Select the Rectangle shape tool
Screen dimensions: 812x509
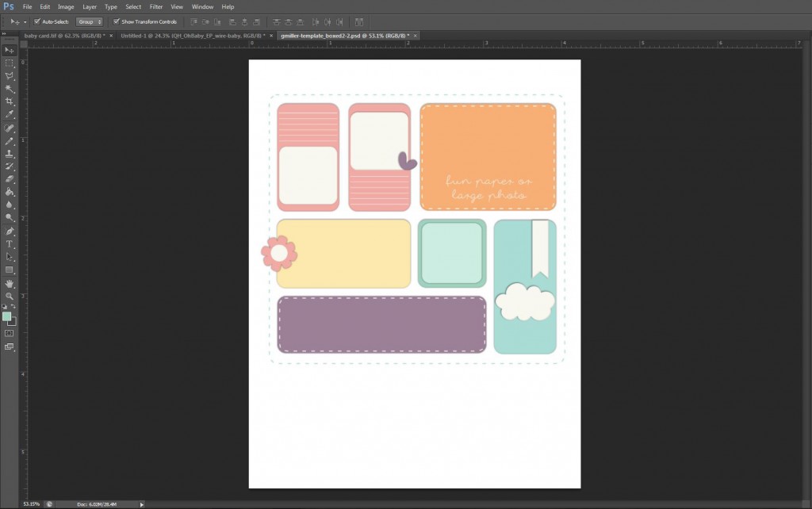[x=10, y=270]
